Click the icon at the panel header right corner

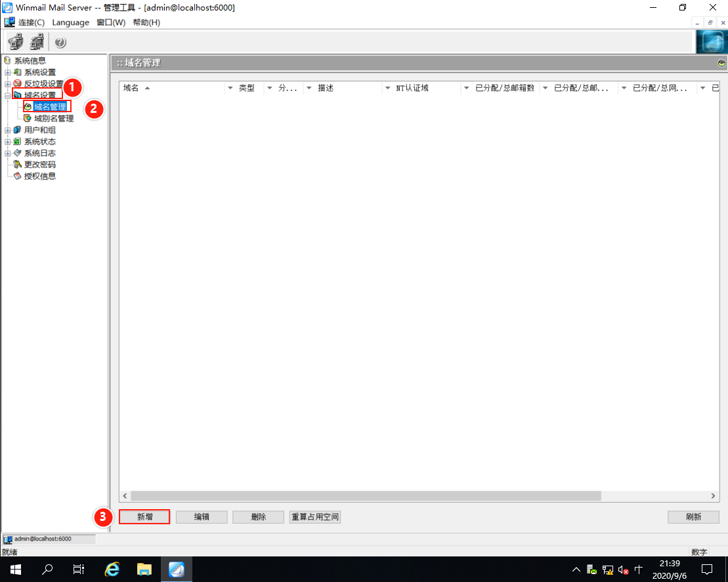pyautogui.click(x=721, y=63)
